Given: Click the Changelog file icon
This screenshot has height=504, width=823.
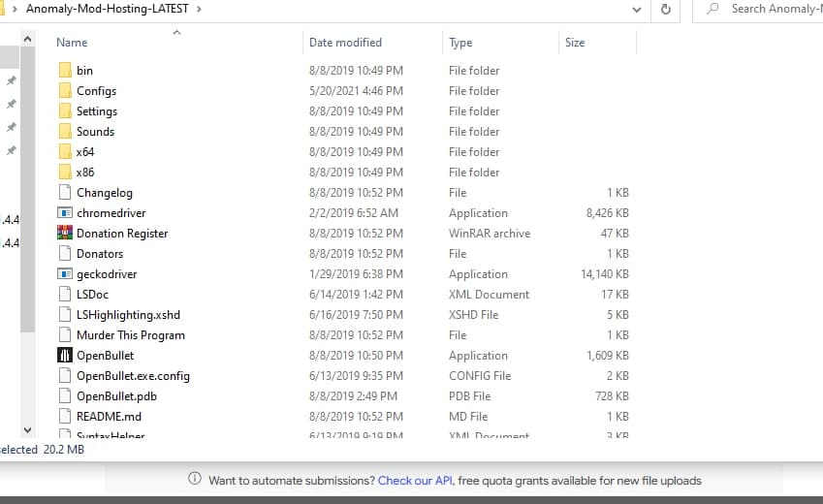Looking at the screenshot, I should pos(65,193).
